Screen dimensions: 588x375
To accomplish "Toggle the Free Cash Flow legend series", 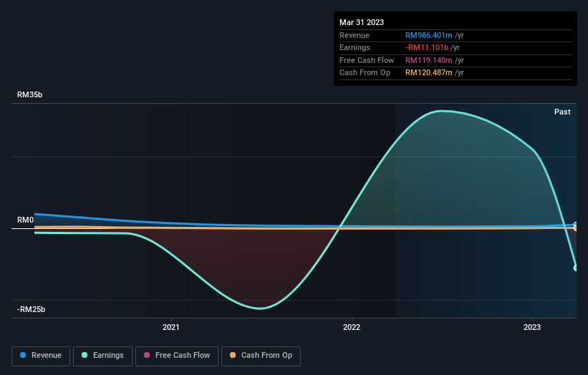I will [177, 356].
